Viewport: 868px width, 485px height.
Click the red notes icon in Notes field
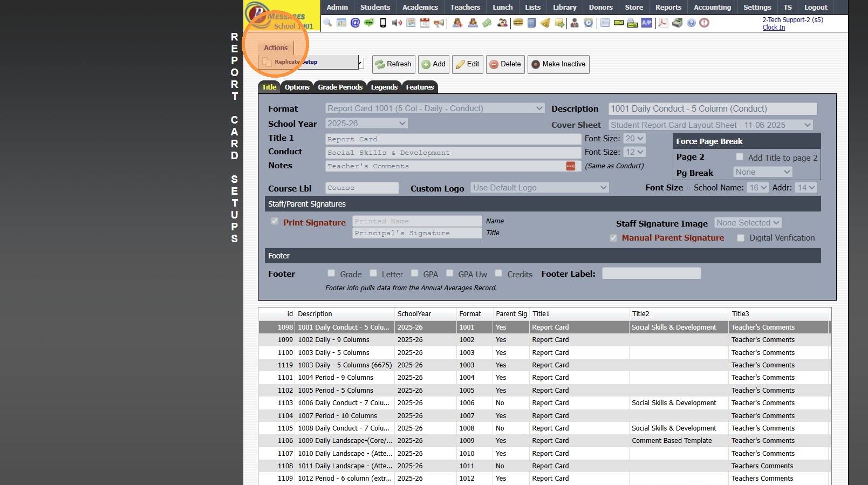tap(570, 166)
